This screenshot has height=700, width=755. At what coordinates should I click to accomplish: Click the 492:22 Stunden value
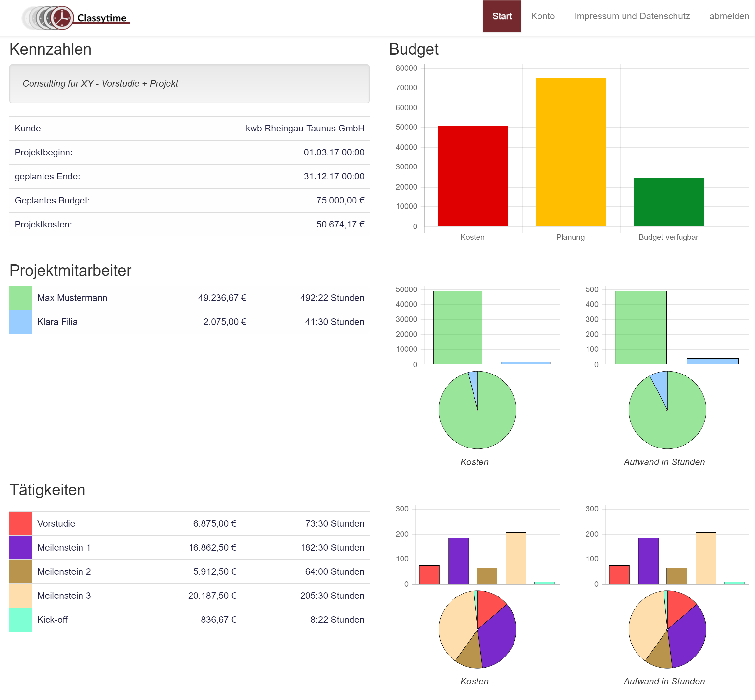coord(332,298)
